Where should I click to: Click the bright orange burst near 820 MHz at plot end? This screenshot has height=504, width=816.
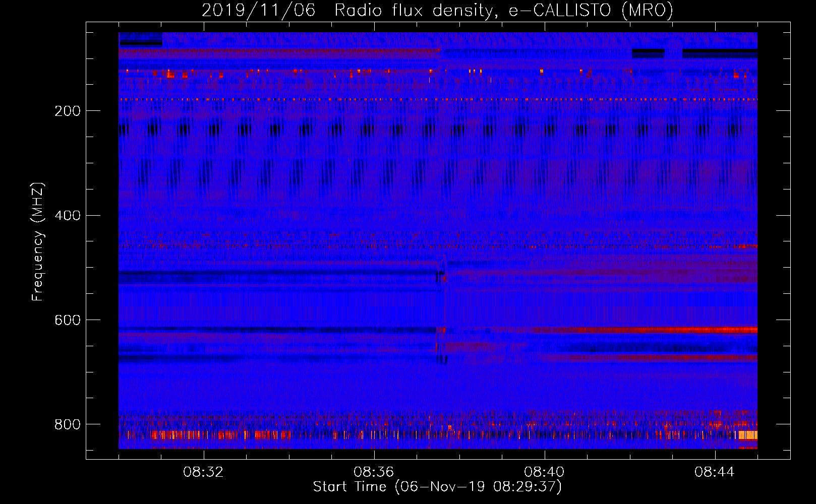(748, 435)
